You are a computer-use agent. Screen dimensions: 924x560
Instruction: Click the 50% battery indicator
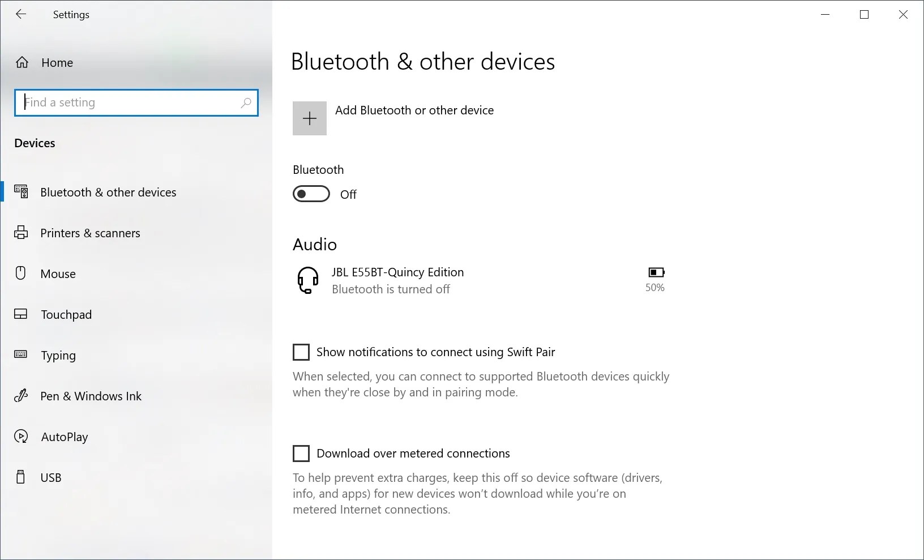(655, 279)
